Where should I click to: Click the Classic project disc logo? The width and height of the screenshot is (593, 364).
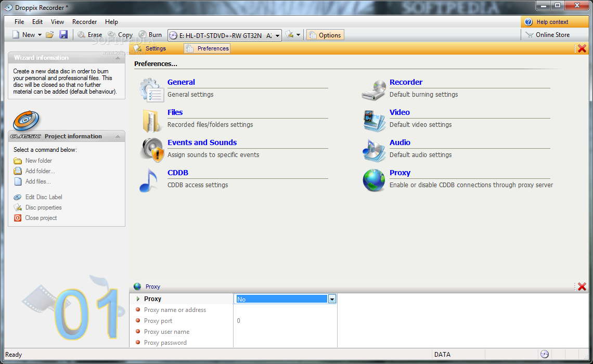pyautogui.click(x=26, y=121)
